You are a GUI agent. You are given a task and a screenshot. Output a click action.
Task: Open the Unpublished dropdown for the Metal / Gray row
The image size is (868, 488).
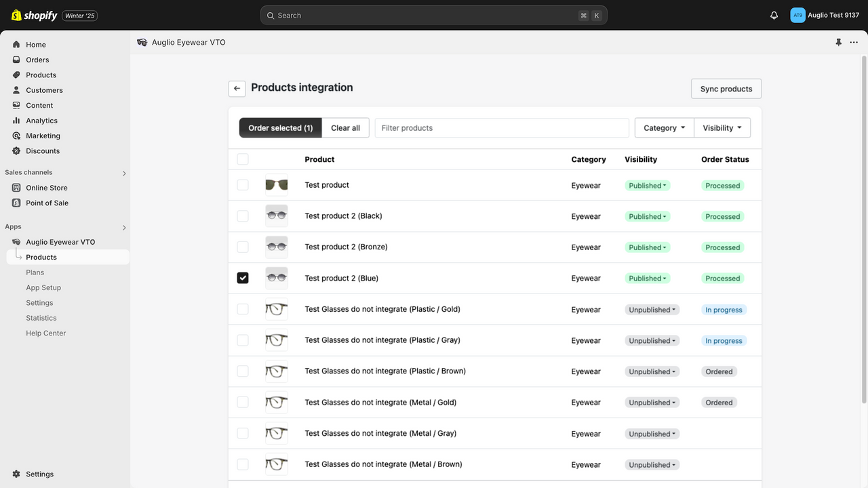click(x=652, y=434)
